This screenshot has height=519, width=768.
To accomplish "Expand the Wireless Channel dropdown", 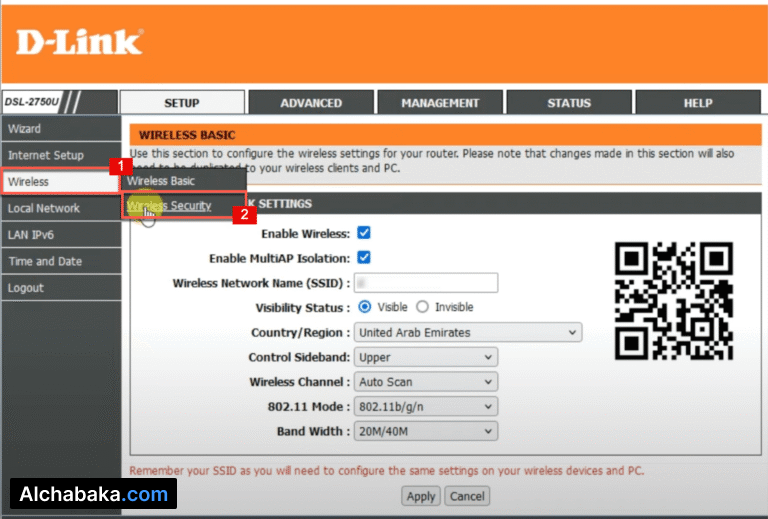I will coord(426,381).
